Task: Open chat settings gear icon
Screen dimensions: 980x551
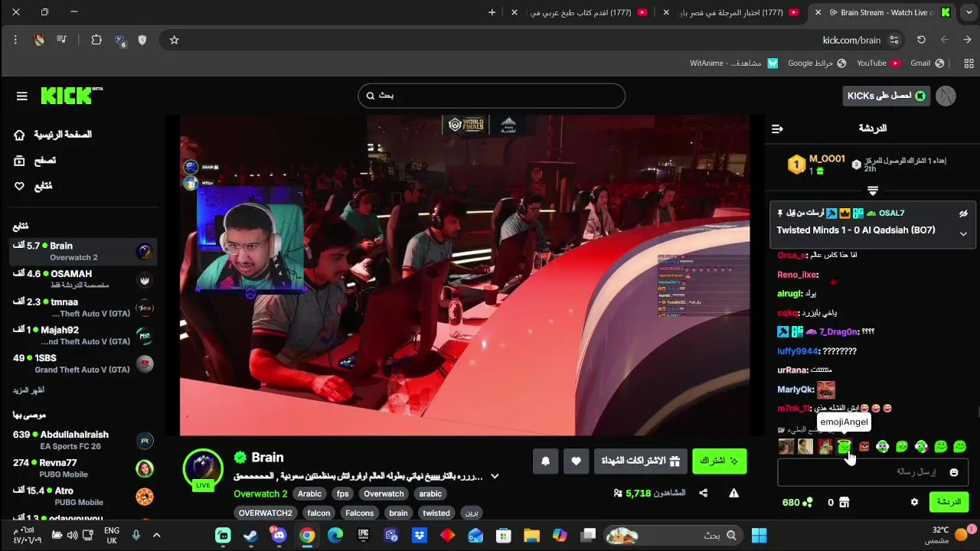Action: point(914,502)
